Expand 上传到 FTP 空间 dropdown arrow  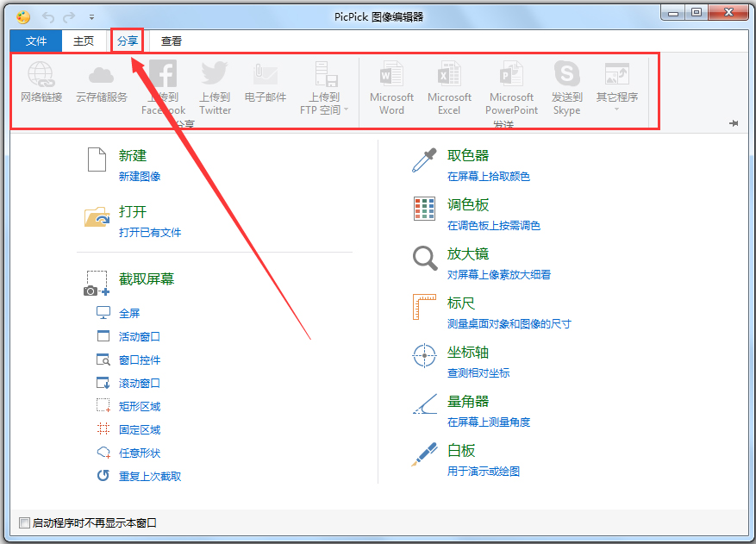[x=347, y=109]
